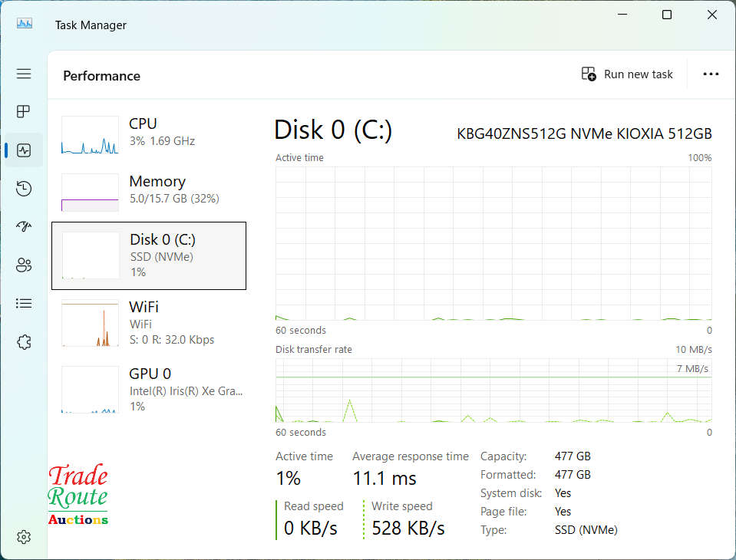This screenshot has width=736, height=560.
Task: Click the Run new task button
Action: 627,74
